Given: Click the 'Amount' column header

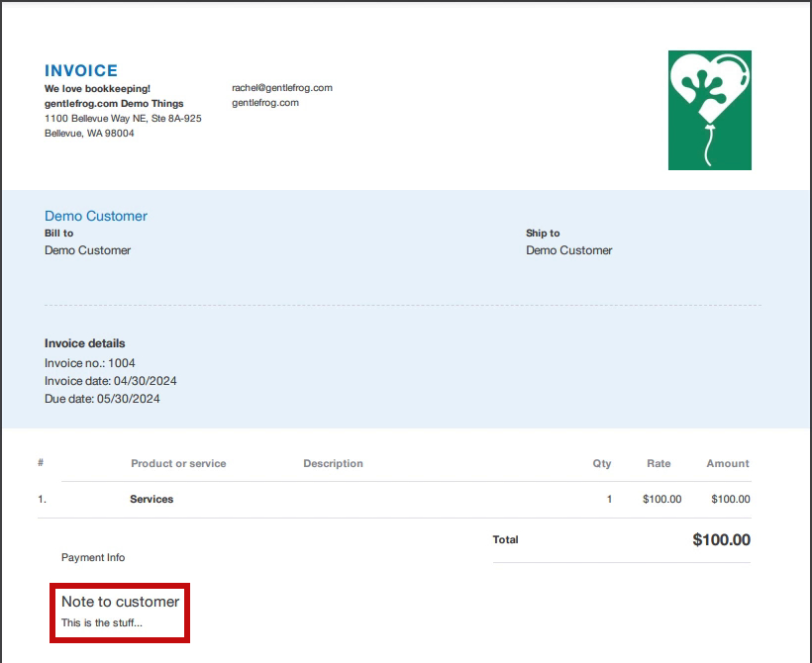Looking at the screenshot, I should [x=728, y=464].
